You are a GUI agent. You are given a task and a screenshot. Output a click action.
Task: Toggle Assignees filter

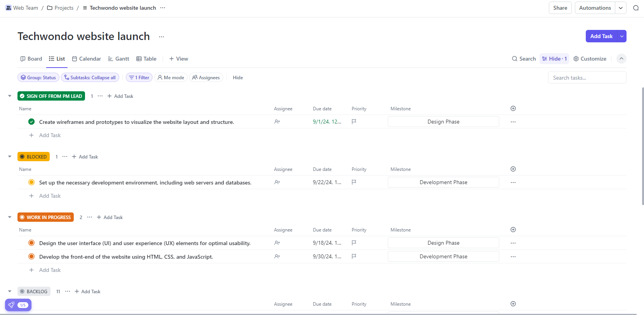point(206,78)
